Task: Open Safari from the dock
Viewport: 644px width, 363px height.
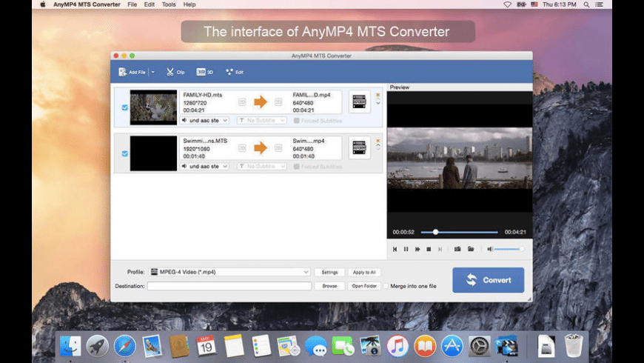Action: tap(125, 346)
